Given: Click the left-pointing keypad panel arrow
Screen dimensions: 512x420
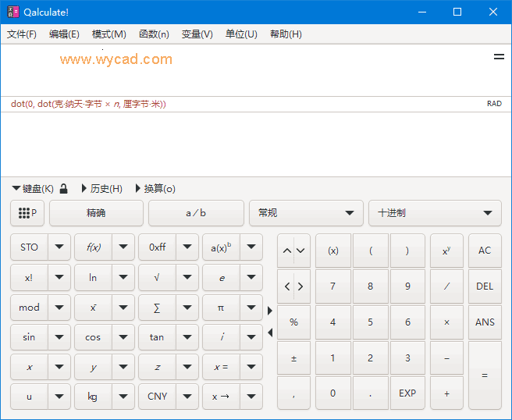Looking at the screenshot, I should (x=270, y=333).
